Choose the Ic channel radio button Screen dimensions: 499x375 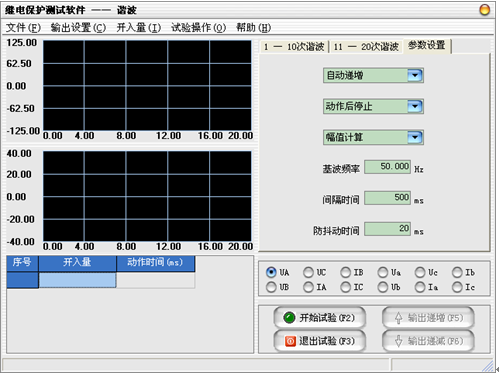pos(457,287)
